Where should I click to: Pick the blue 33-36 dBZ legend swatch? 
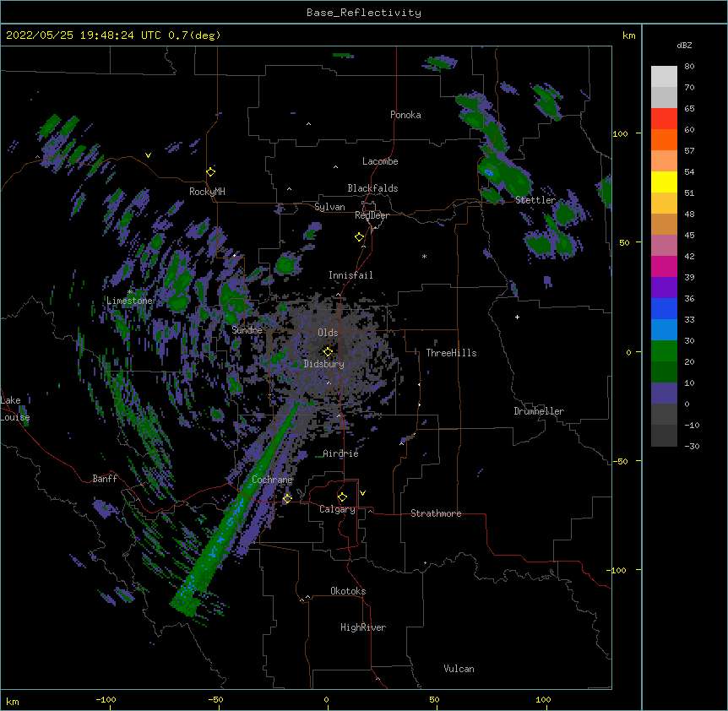coord(664,308)
